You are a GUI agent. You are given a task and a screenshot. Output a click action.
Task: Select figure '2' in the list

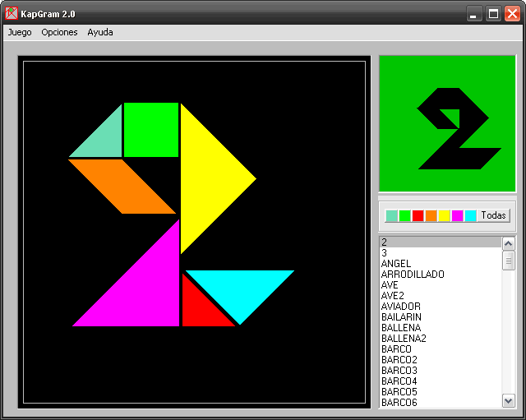[441, 242]
